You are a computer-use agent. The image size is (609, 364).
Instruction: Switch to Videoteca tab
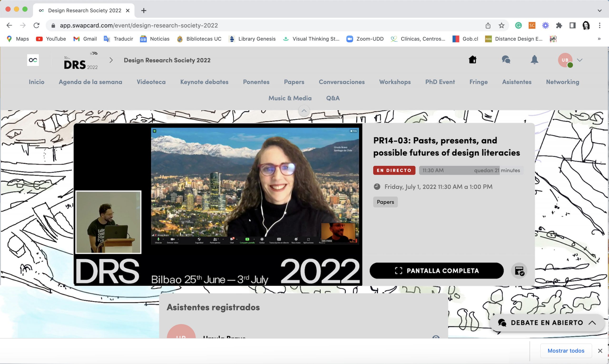(x=151, y=82)
